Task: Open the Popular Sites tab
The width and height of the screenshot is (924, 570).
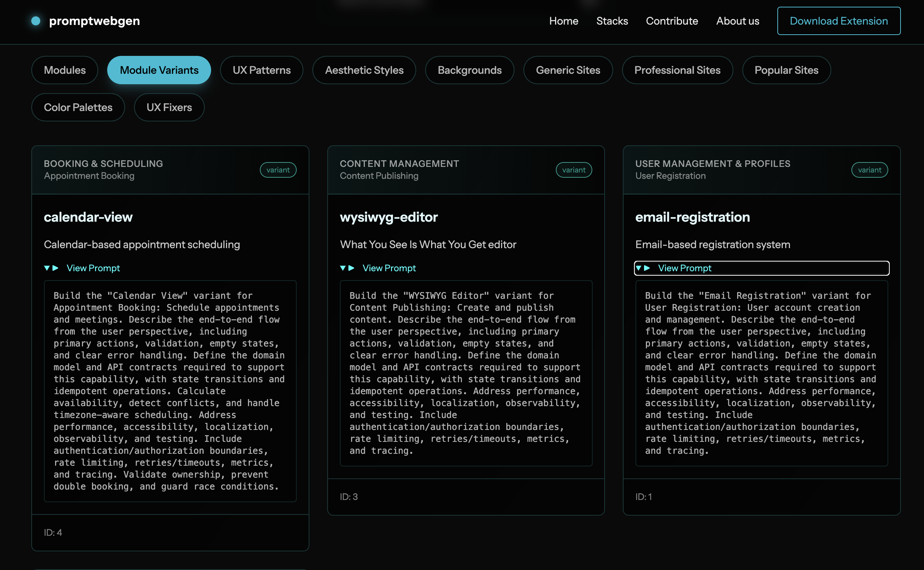Action: pyautogui.click(x=786, y=70)
